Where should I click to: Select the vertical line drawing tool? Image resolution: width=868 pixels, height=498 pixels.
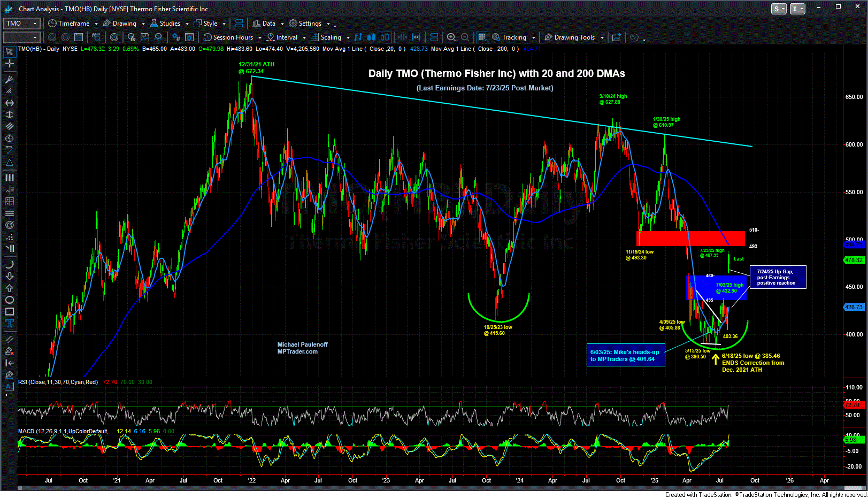(9, 114)
